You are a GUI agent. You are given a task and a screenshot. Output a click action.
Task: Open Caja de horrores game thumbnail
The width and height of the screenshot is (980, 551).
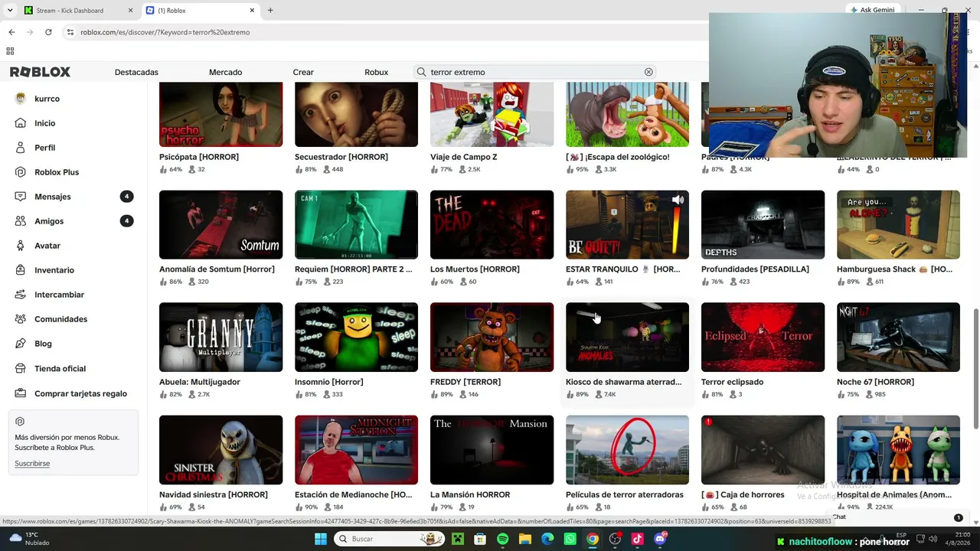click(x=763, y=450)
